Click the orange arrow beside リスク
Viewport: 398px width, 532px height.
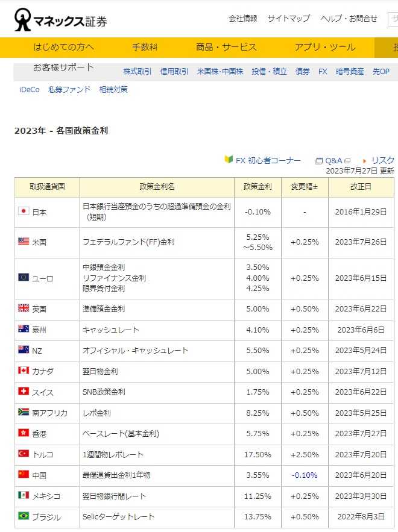(x=365, y=161)
